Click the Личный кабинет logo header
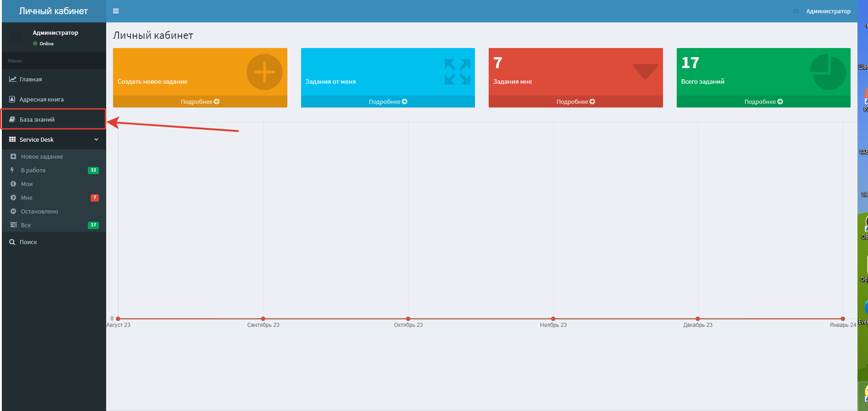Image resolution: width=868 pixels, height=411 pixels. [54, 11]
